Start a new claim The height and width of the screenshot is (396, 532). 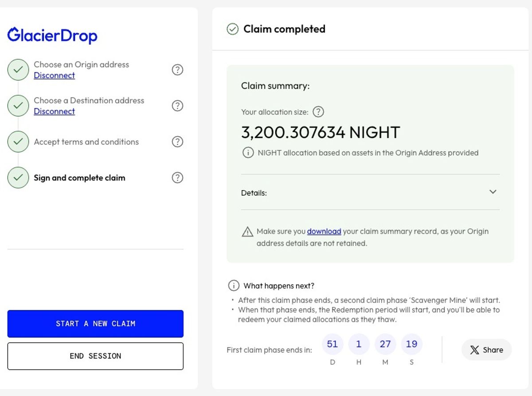pyautogui.click(x=95, y=324)
